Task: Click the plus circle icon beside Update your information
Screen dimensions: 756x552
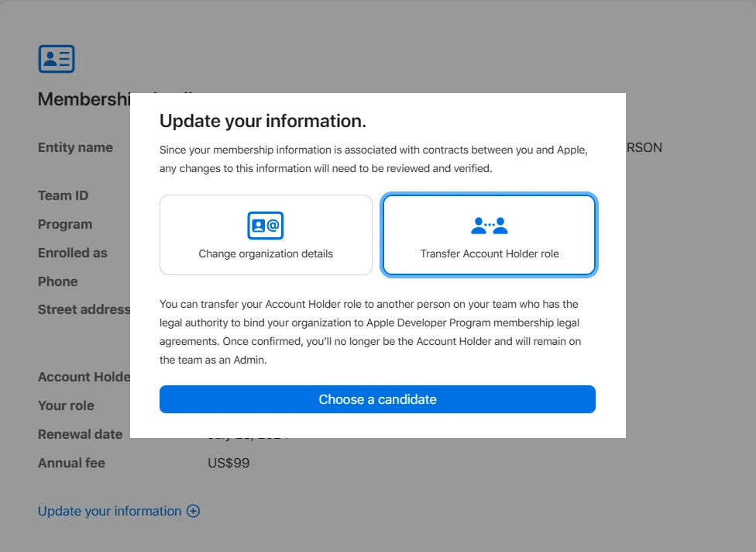Action: 194,511
